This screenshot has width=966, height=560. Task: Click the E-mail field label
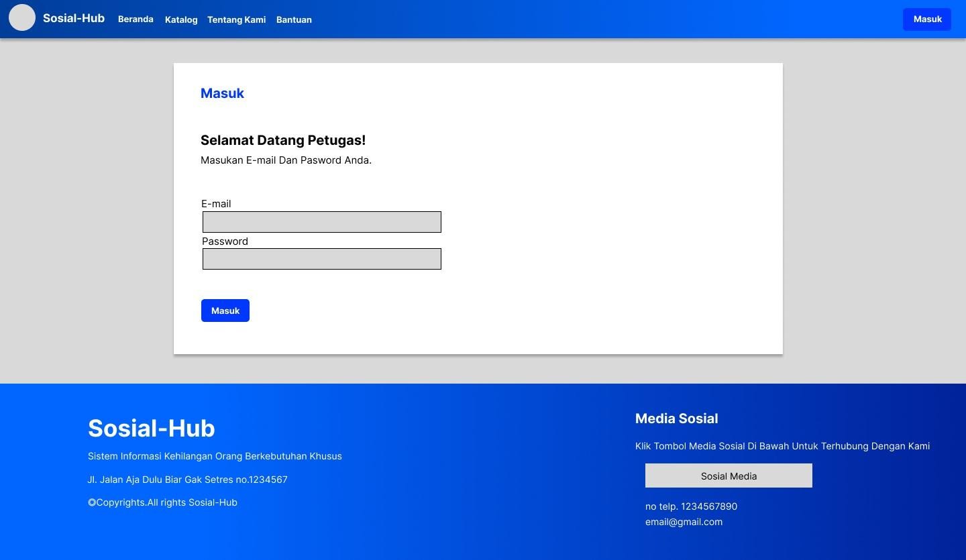pyautogui.click(x=216, y=204)
